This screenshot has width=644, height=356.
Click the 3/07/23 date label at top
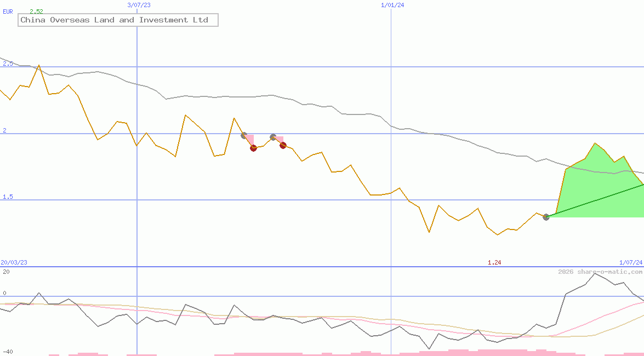138,5
